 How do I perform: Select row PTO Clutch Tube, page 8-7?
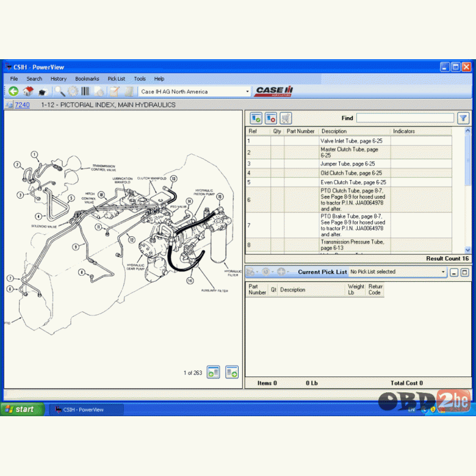[348, 200]
